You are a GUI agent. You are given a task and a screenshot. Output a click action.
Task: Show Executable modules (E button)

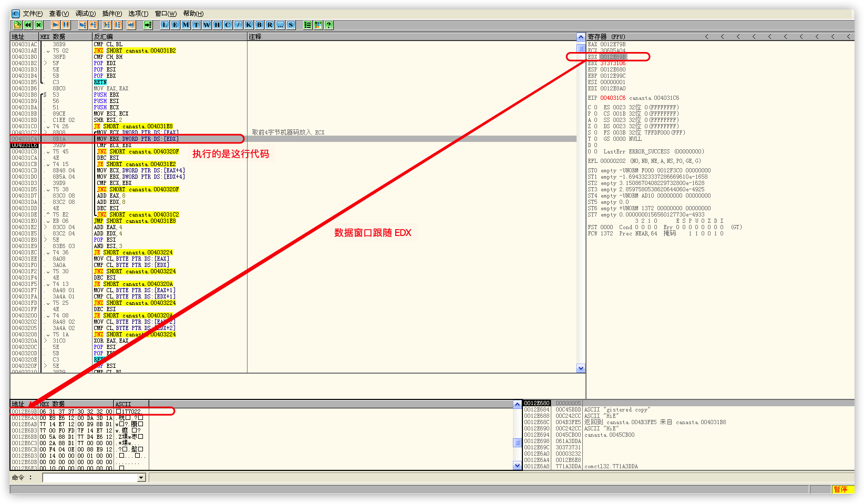coord(176,25)
